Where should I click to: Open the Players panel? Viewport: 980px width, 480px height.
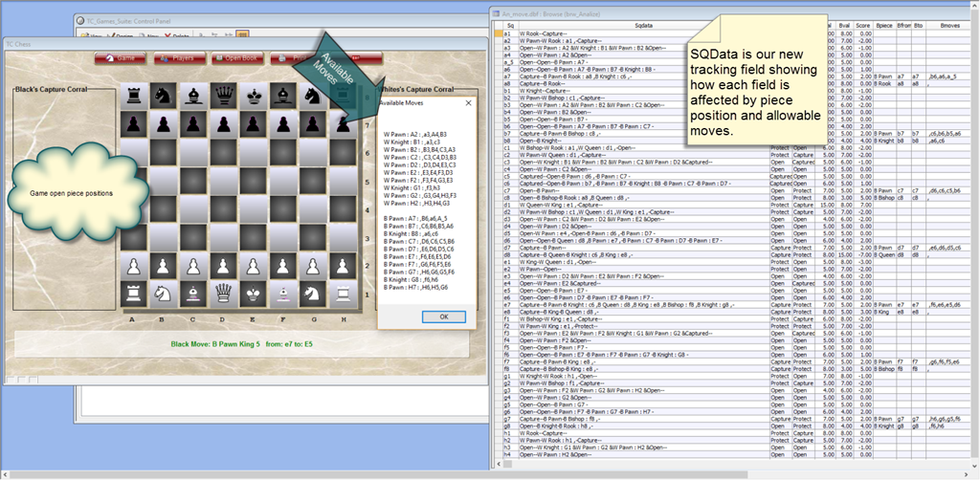click(178, 58)
